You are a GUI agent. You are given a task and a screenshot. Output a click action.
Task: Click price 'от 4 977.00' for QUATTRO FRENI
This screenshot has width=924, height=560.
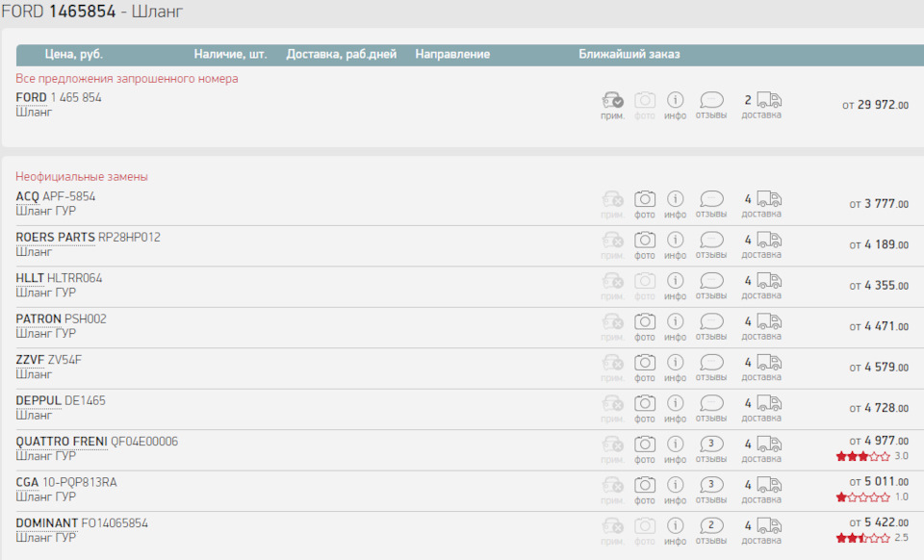879,441
